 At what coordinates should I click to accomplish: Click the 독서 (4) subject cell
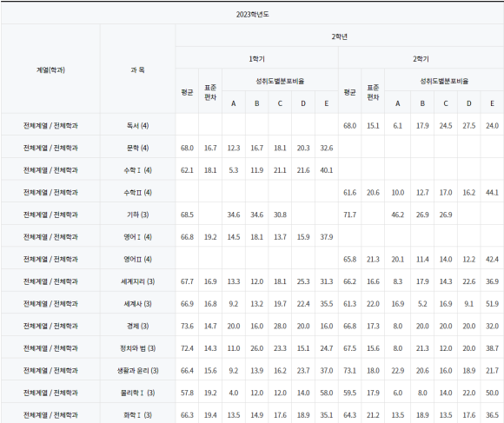pos(137,125)
